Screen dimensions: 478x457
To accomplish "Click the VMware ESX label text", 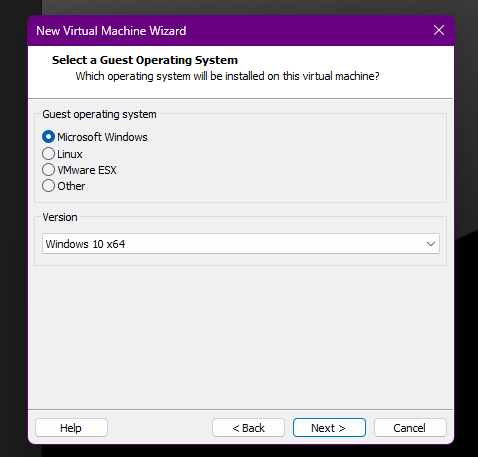I will click(x=87, y=170).
